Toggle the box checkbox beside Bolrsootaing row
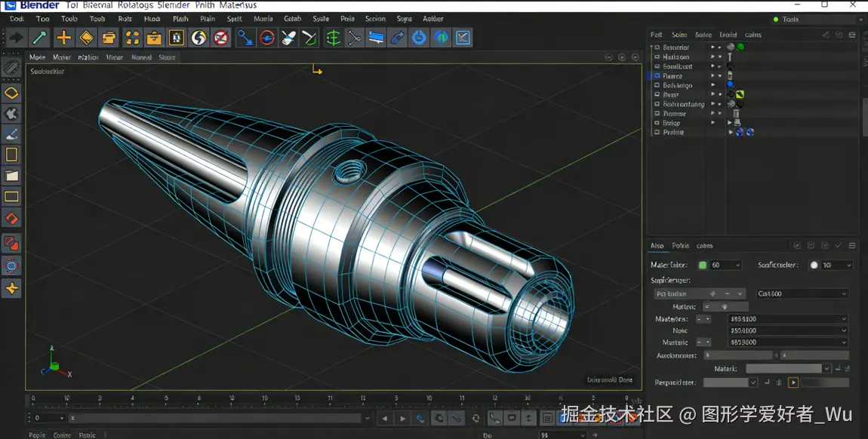The height and width of the screenshot is (439, 868). [657, 104]
